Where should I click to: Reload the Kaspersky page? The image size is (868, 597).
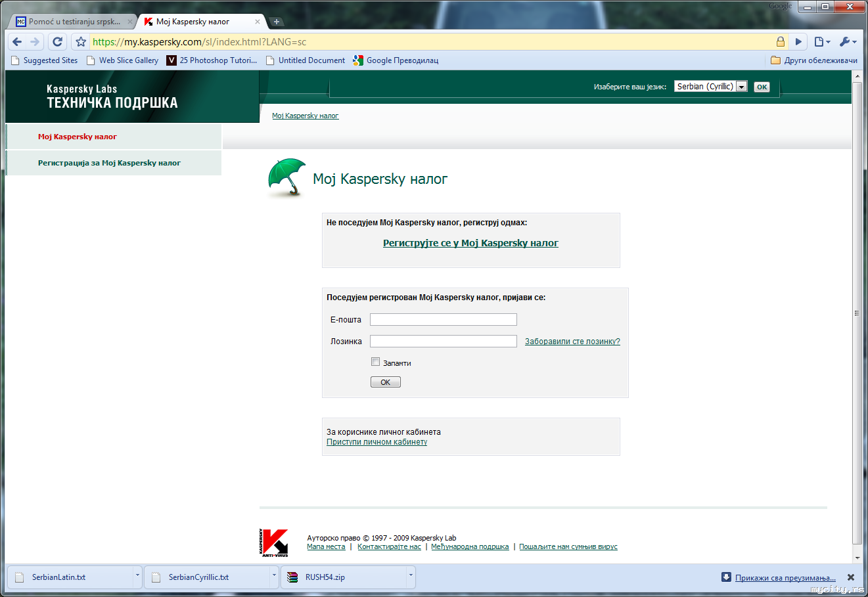coord(57,42)
